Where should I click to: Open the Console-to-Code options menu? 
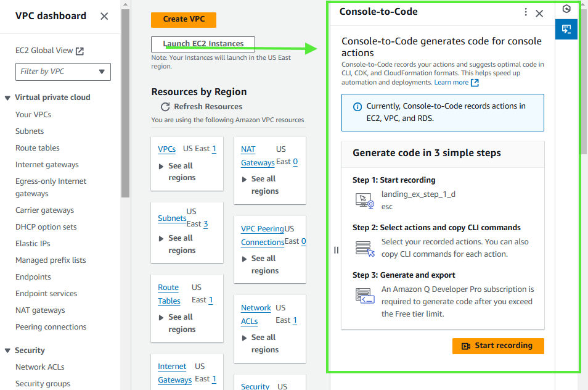click(x=525, y=11)
